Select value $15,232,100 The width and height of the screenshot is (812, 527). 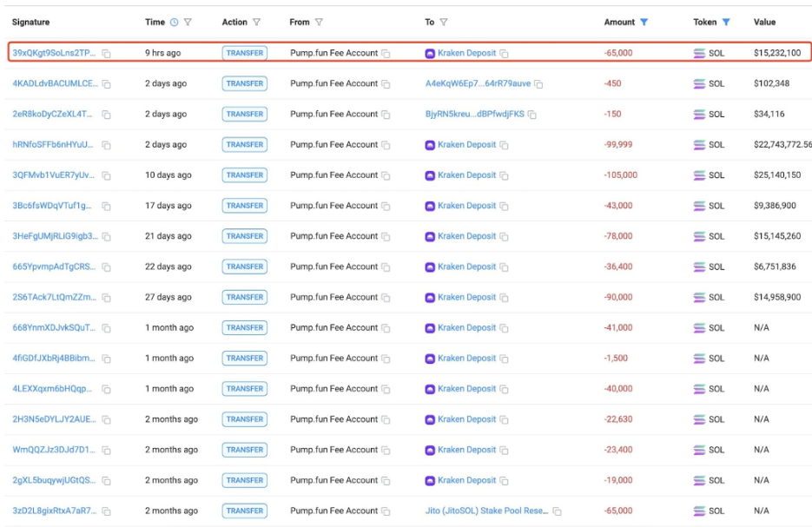pos(776,53)
